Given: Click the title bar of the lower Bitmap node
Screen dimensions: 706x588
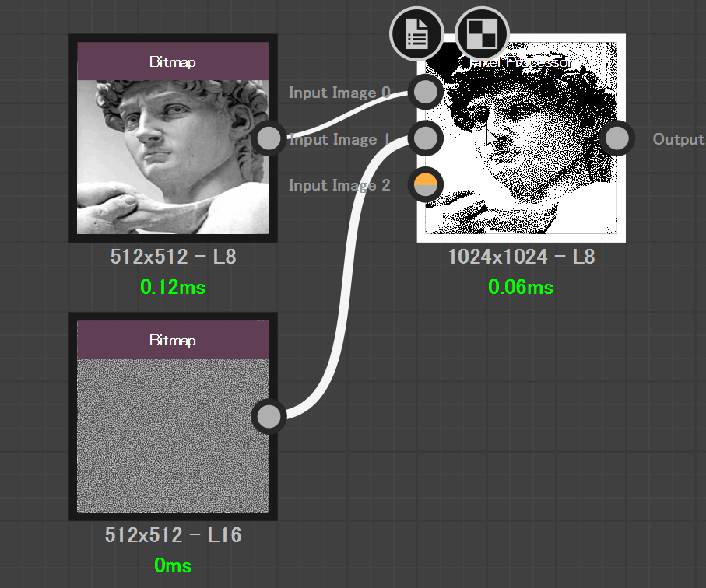Looking at the screenshot, I should (173, 340).
